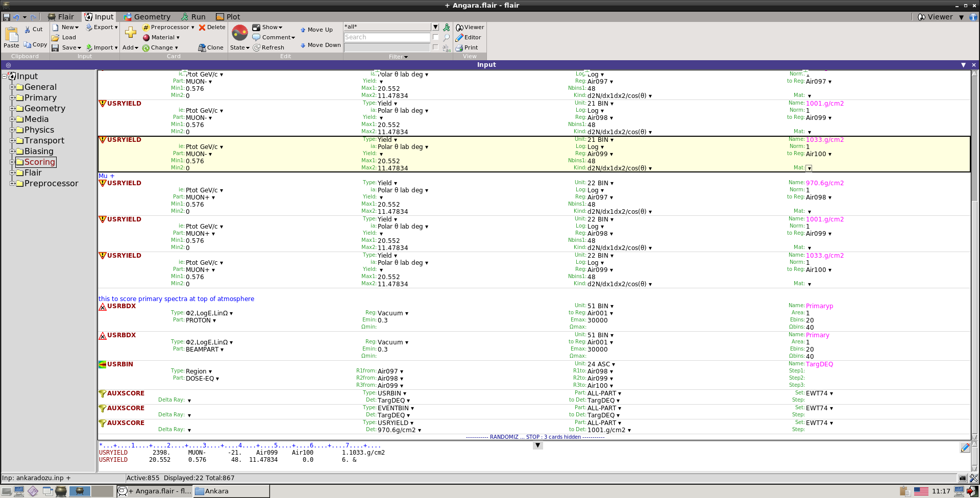980x498 pixels.
Task: Expand the Geometry tree node
Action: (12, 109)
